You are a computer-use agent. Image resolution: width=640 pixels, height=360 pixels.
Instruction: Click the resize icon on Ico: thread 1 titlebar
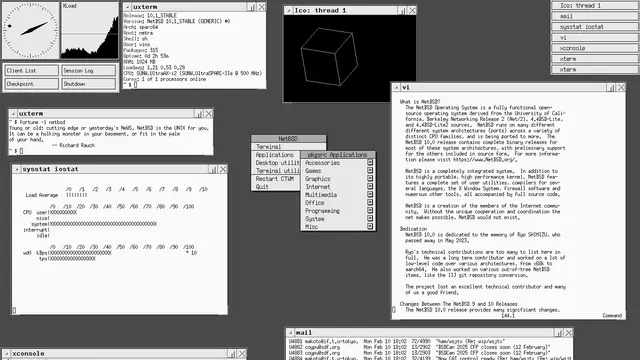tap(402, 11)
